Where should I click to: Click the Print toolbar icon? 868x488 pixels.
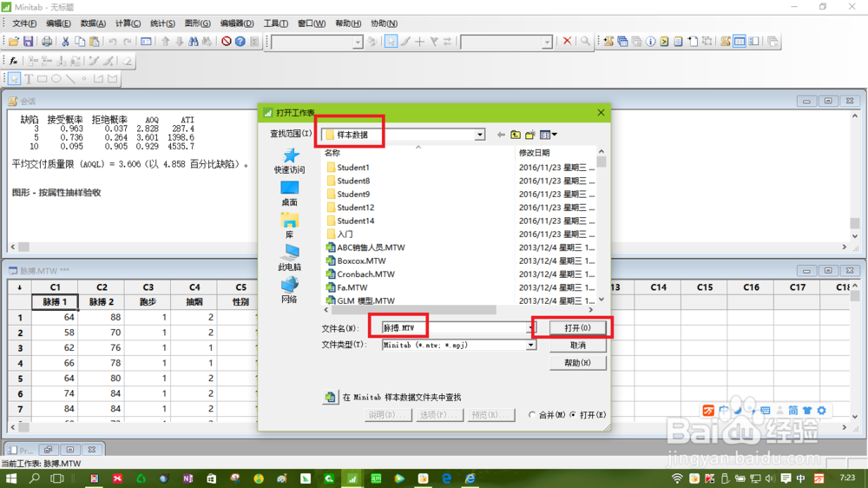47,42
